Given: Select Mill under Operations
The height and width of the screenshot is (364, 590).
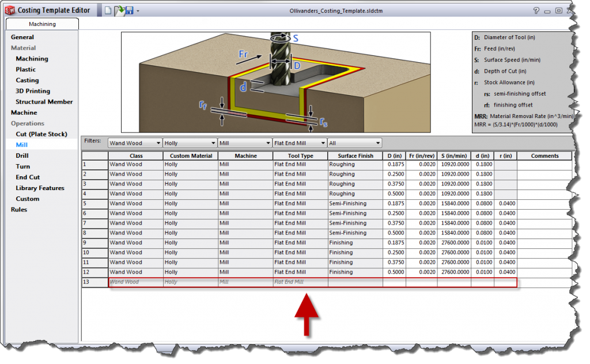Looking at the screenshot, I should pos(23,145).
